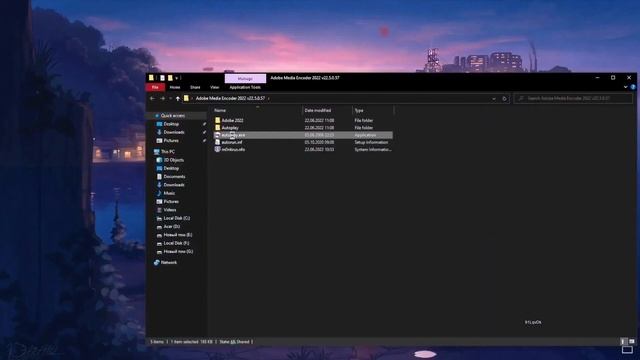Click the "5 items" status bar text

[157, 342]
